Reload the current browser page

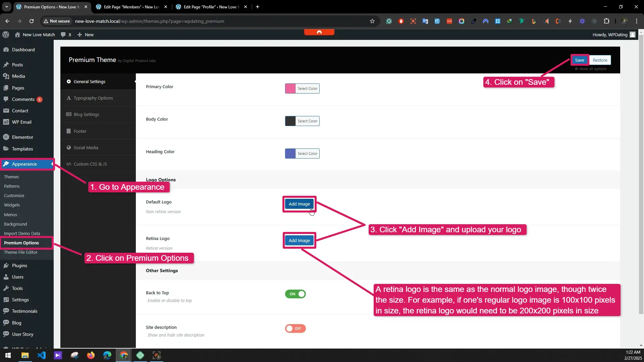(x=32, y=21)
